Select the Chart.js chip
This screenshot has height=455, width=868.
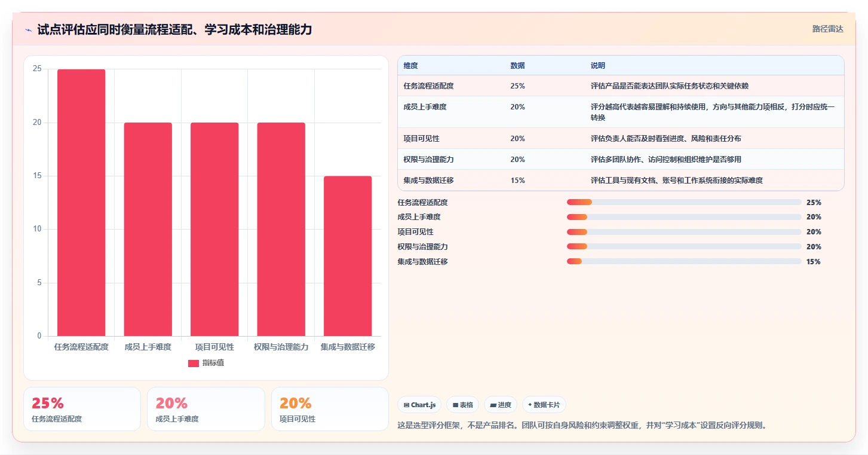(x=420, y=405)
